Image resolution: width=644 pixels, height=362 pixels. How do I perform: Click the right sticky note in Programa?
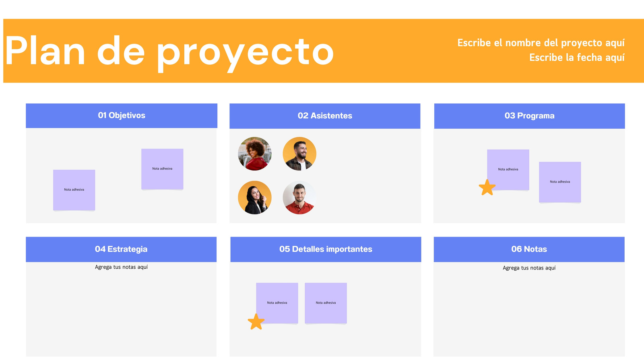pyautogui.click(x=560, y=182)
